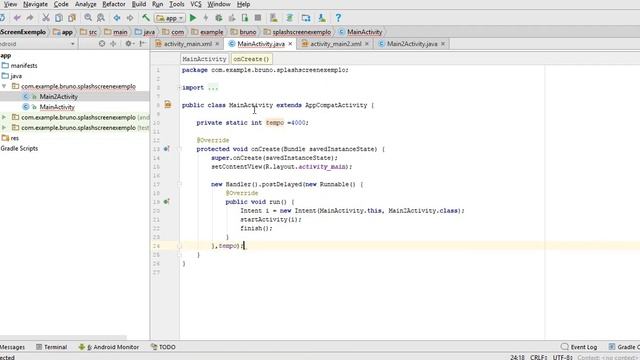Click the Make Project hammer icon
This screenshot has height=360, width=640.
pos(146,18)
